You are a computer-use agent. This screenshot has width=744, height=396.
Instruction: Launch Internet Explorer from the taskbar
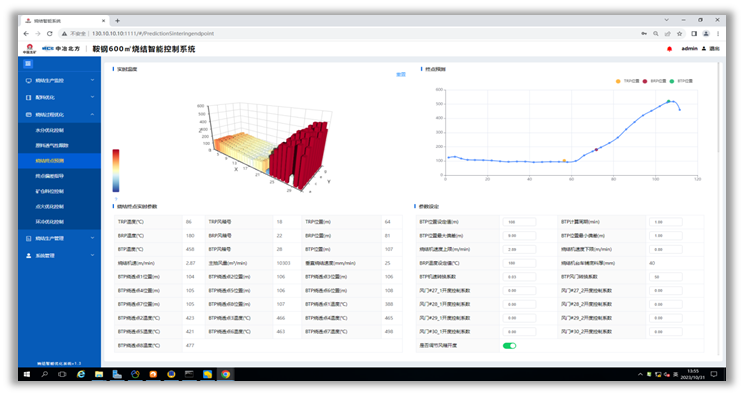tap(81, 374)
